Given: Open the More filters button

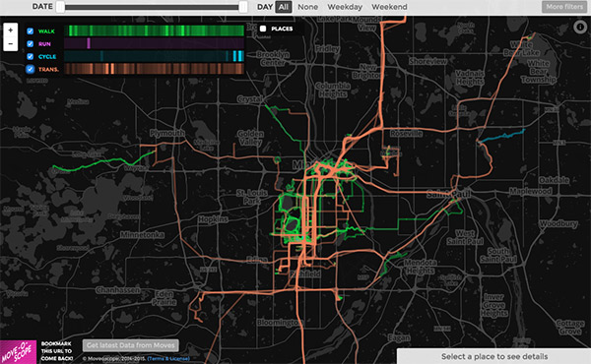Looking at the screenshot, I should 564,7.
